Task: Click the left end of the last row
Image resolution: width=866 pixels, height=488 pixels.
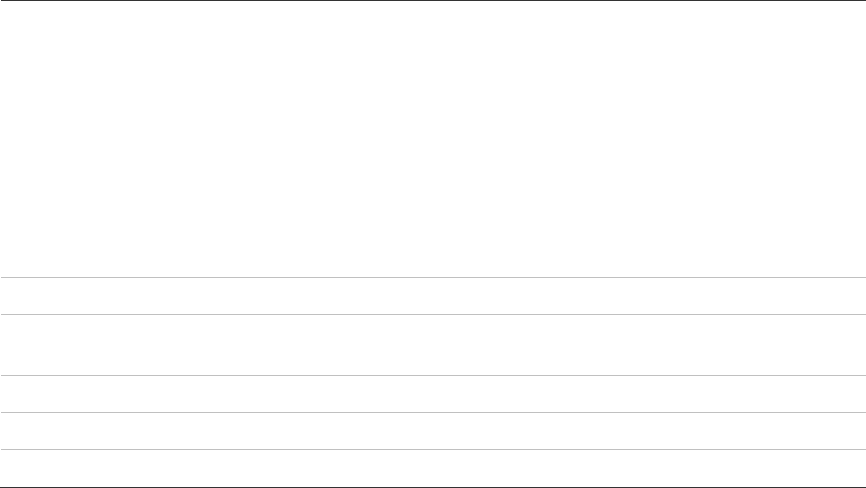Action: point(6,468)
